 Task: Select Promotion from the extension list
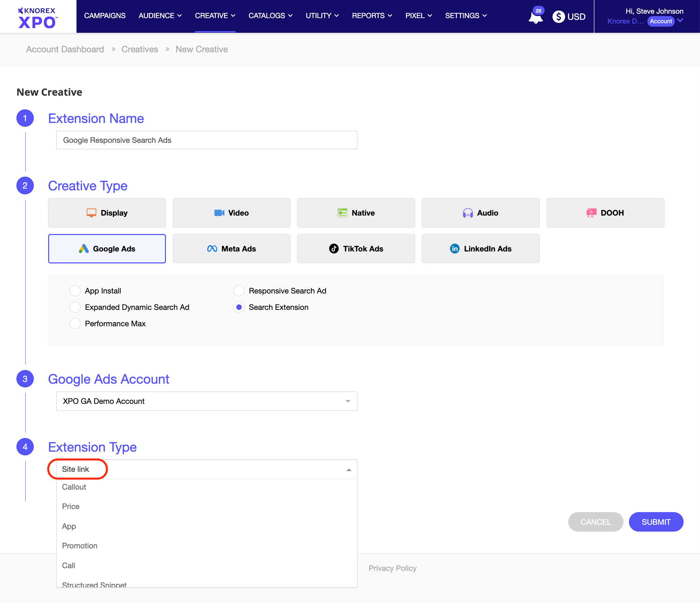[80, 546]
